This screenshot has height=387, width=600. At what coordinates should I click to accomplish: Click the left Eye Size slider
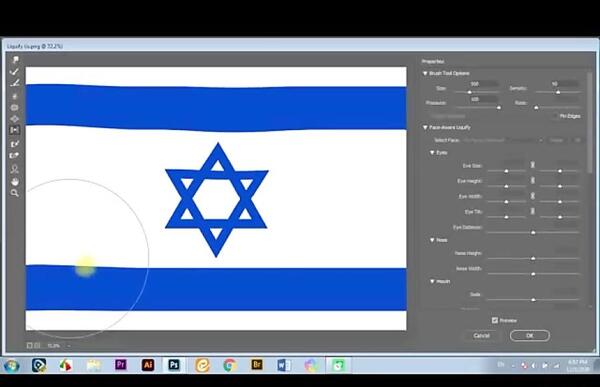(506, 171)
